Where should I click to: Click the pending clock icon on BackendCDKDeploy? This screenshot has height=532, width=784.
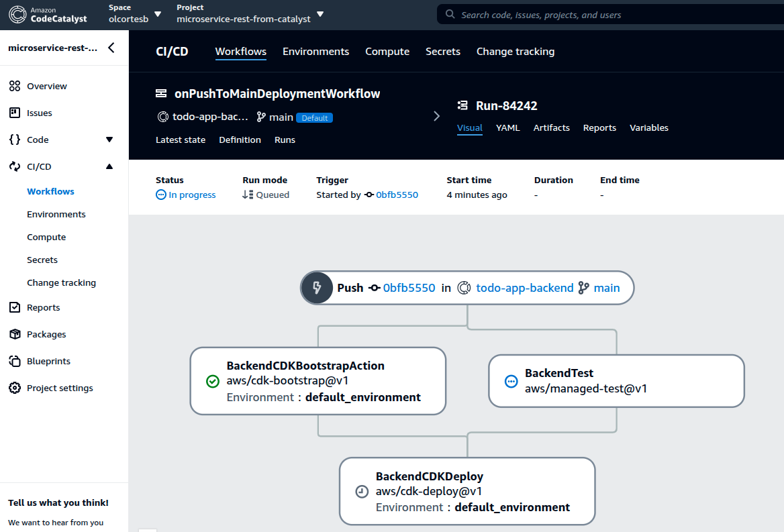[362, 492]
